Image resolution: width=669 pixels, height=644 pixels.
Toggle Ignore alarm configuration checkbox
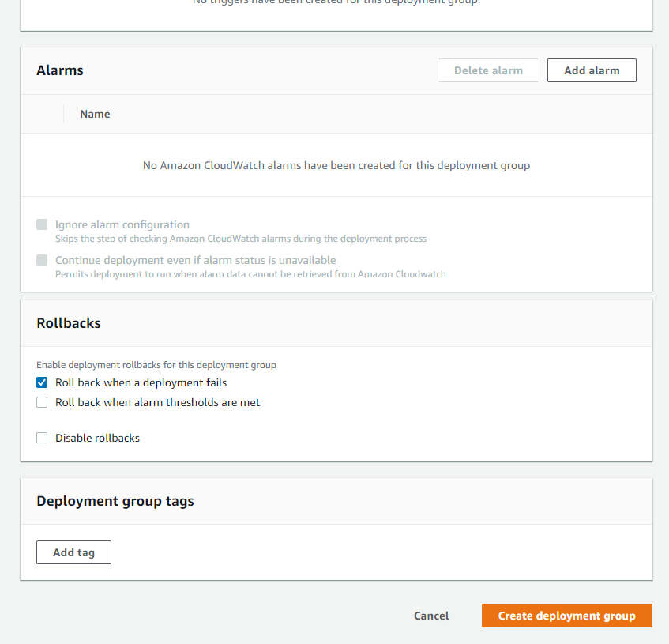(x=42, y=224)
